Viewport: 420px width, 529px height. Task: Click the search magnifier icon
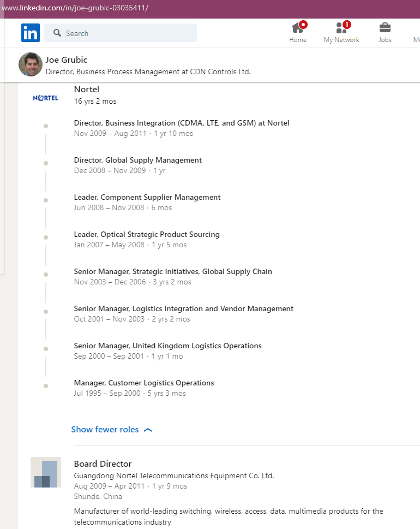click(57, 33)
